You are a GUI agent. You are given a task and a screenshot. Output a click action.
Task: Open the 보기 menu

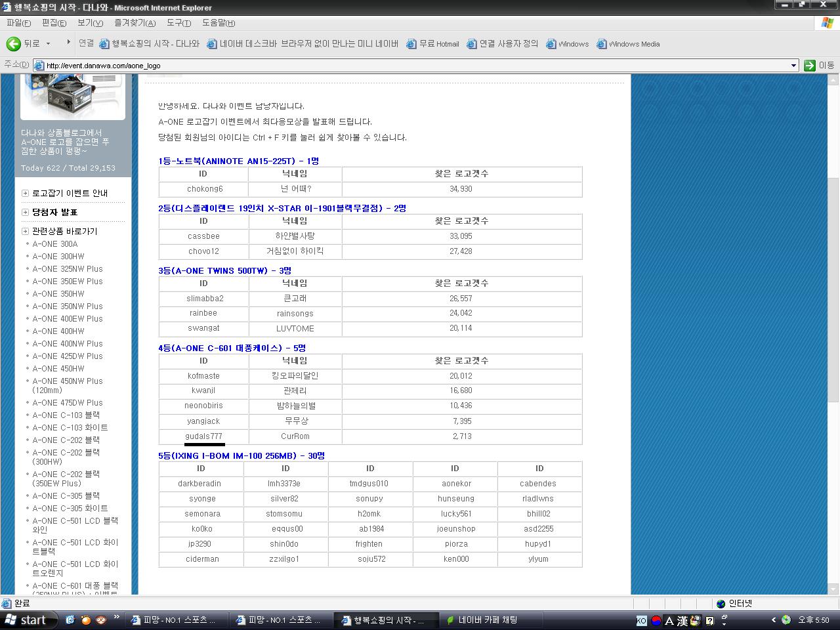(90, 23)
